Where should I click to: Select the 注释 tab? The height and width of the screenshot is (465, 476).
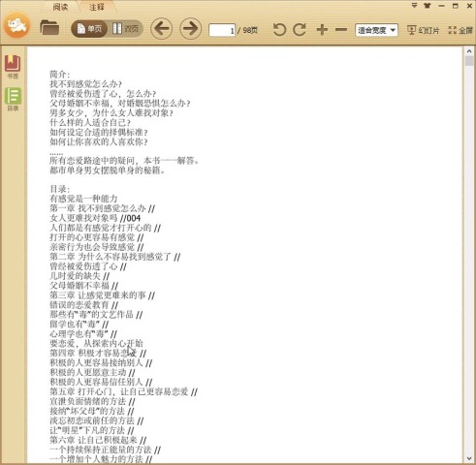pyautogui.click(x=97, y=7)
